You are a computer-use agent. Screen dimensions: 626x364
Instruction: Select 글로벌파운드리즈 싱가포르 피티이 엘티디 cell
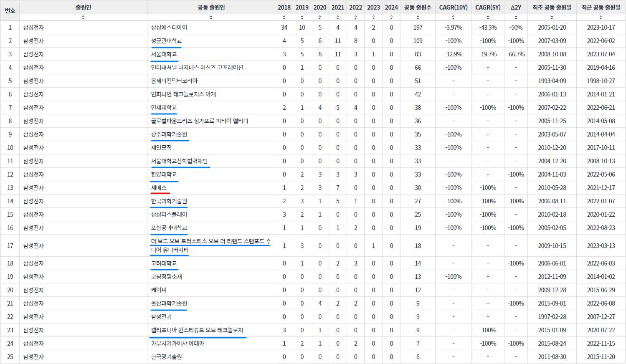point(211,121)
